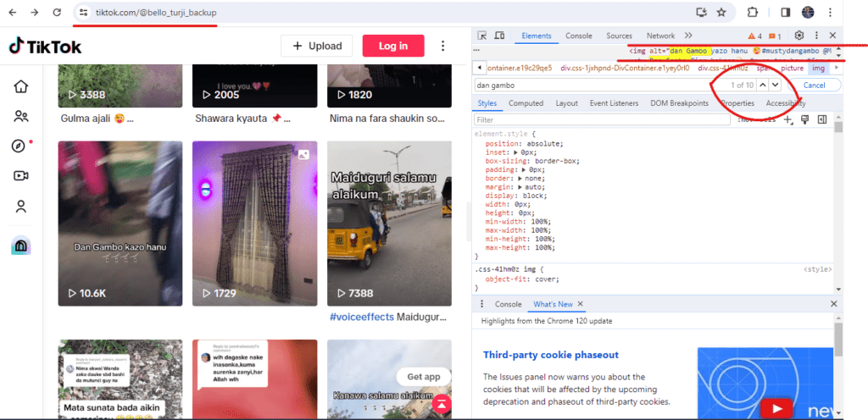Open the Layout tab
The width and height of the screenshot is (868, 420).
(567, 103)
